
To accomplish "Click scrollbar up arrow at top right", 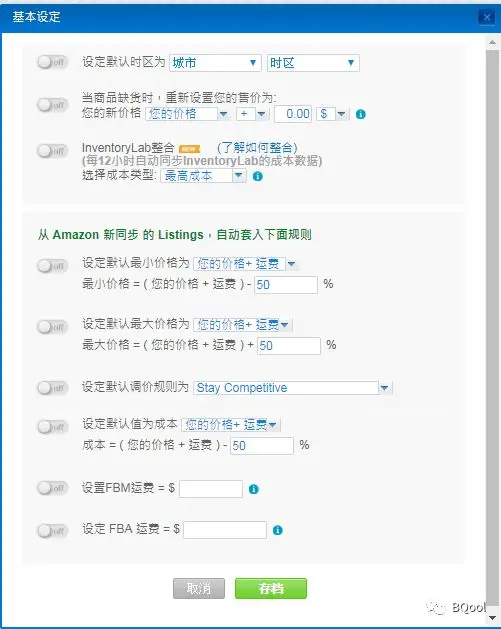I will pyautogui.click(x=492, y=42).
